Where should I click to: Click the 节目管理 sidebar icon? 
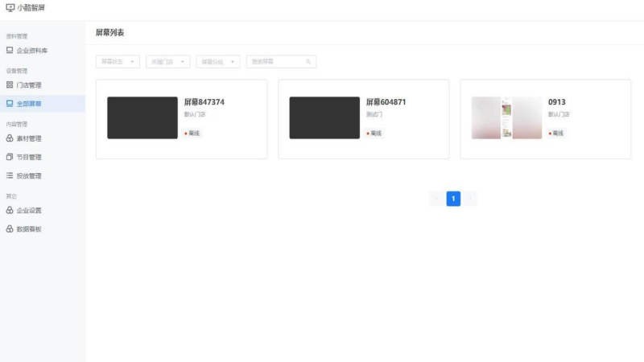coord(10,157)
